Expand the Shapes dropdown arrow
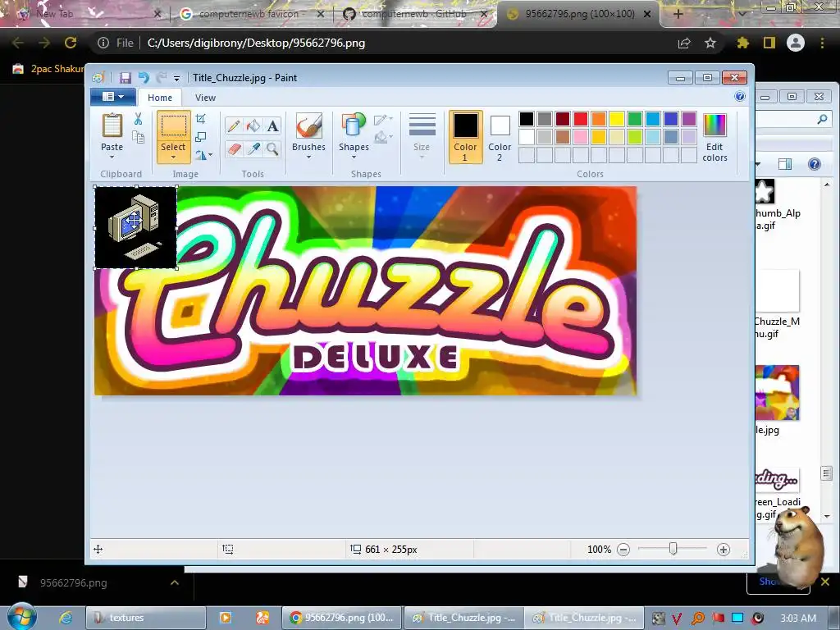Screen dimensions: 840x630 354,157
